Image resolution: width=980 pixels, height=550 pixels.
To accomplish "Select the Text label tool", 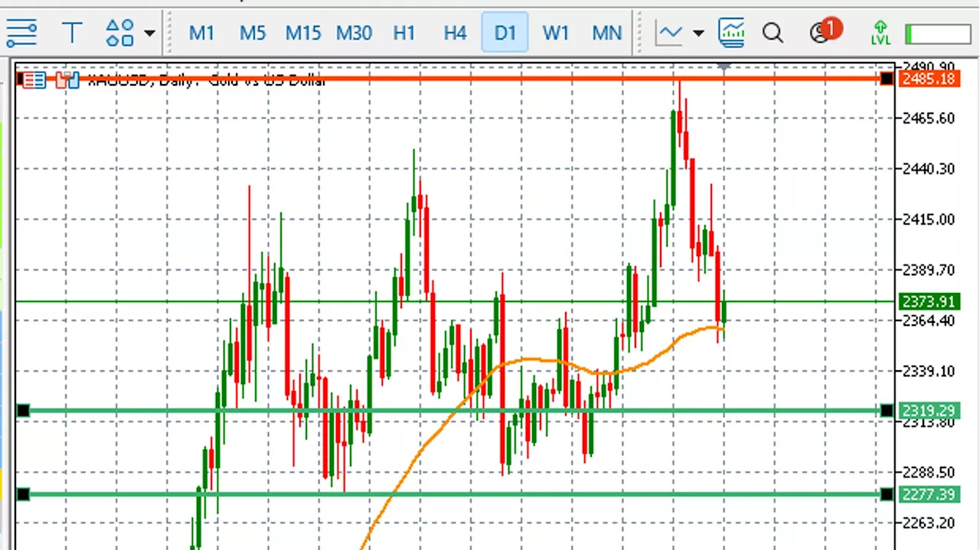I will point(72,33).
